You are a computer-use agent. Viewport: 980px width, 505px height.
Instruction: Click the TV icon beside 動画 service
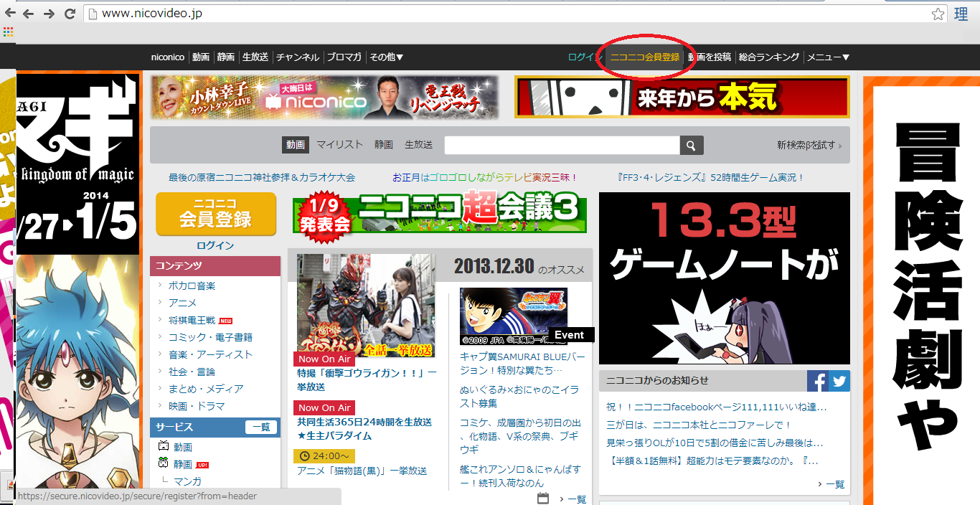tap(164, 446)
